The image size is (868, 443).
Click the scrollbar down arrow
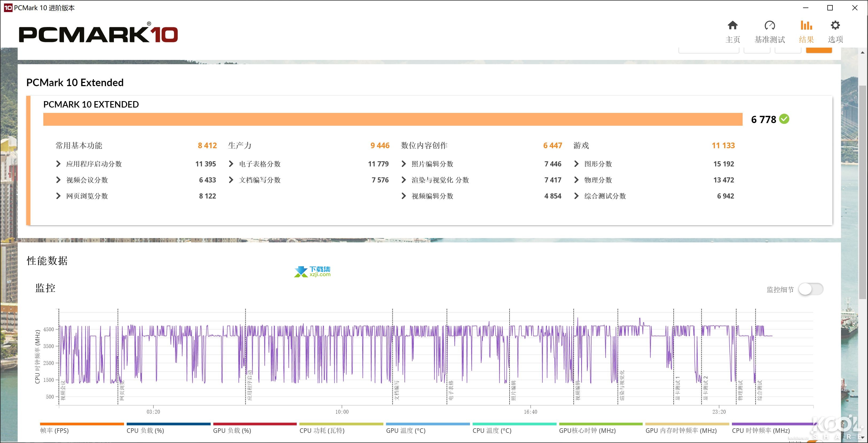pos(863,438)
